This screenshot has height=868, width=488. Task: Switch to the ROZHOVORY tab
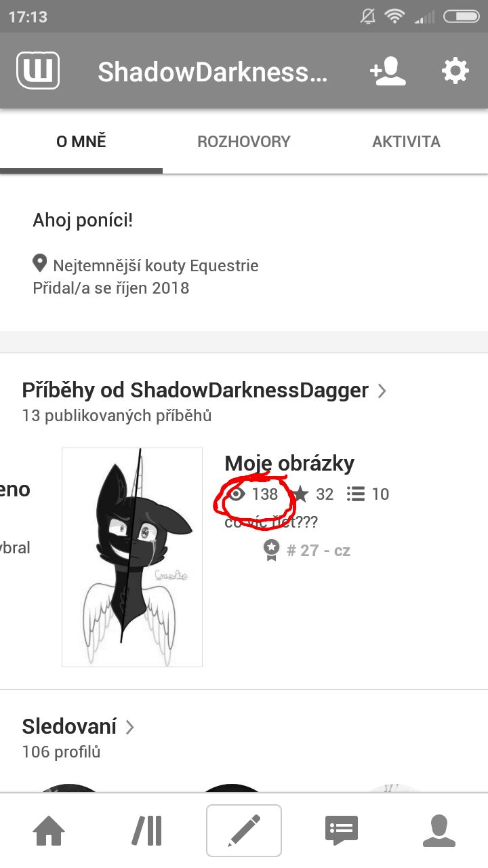[244, 142]
